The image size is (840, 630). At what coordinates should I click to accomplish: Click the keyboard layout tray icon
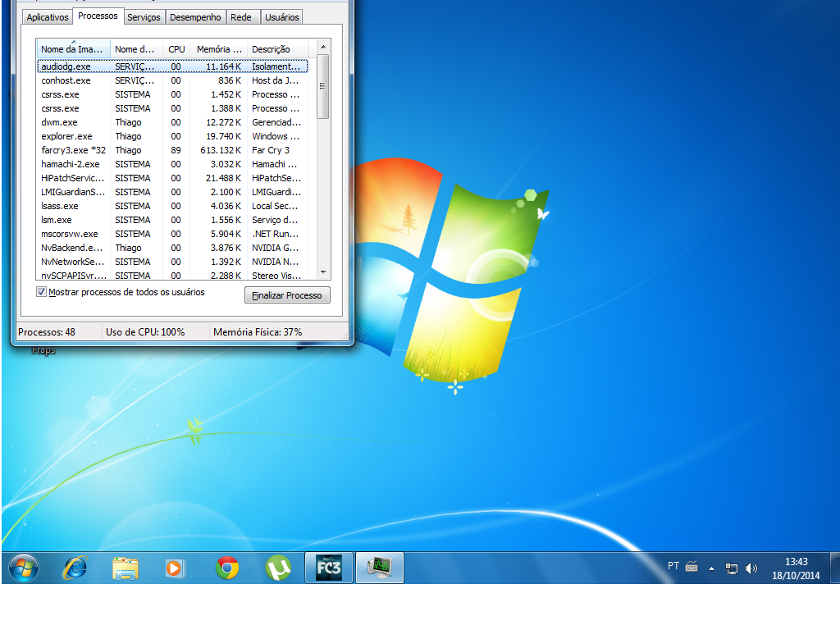coord(692,567)
